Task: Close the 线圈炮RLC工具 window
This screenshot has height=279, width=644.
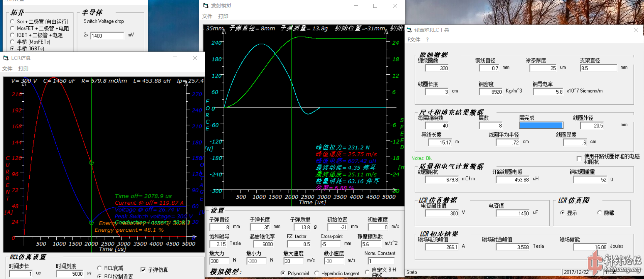Action: [636, 30]
